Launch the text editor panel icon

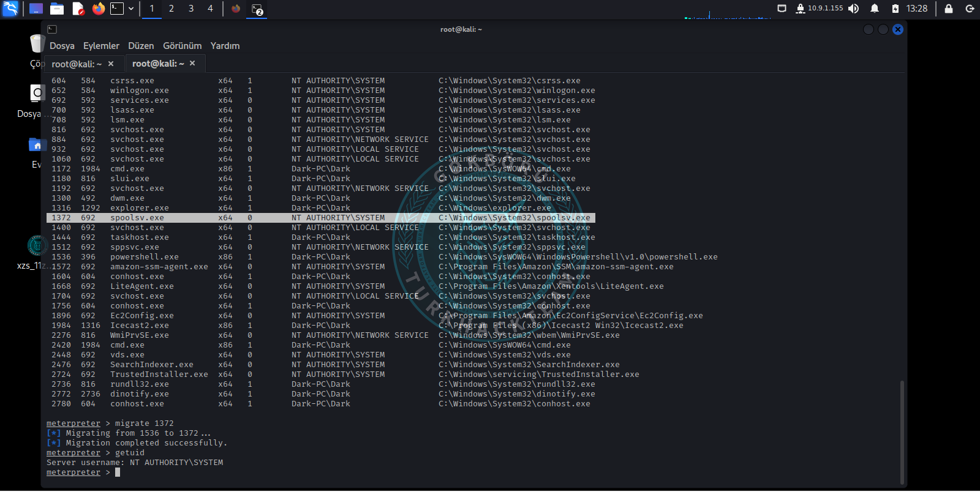tap(78, 9)
